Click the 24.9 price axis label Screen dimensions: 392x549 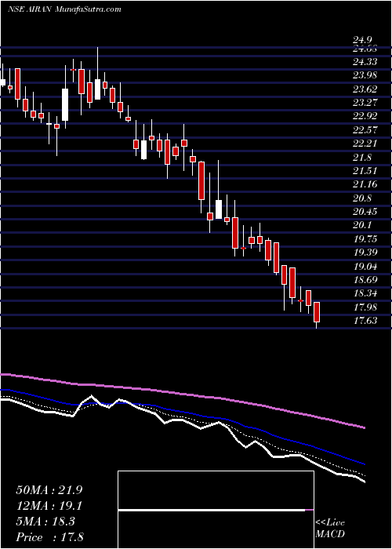coord(362,40)
